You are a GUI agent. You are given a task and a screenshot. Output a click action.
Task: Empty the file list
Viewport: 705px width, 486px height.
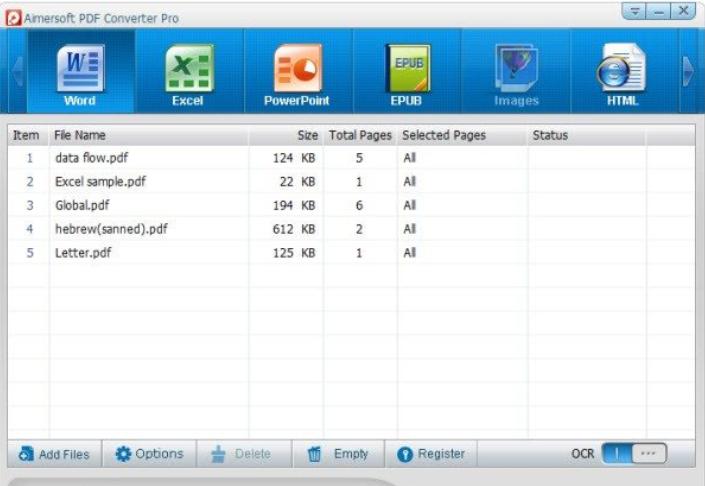coord(338,454)
